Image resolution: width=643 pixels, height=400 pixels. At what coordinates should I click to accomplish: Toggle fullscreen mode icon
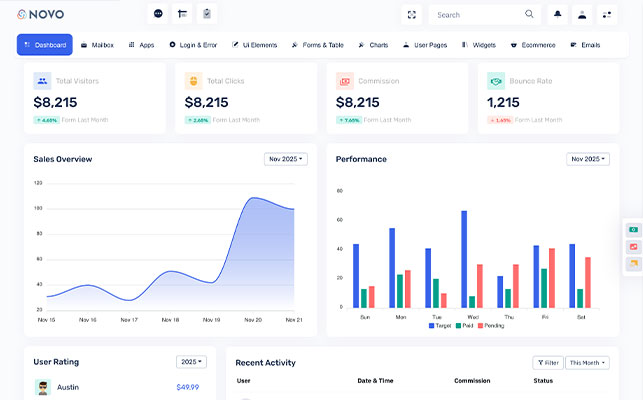[411, 15]
